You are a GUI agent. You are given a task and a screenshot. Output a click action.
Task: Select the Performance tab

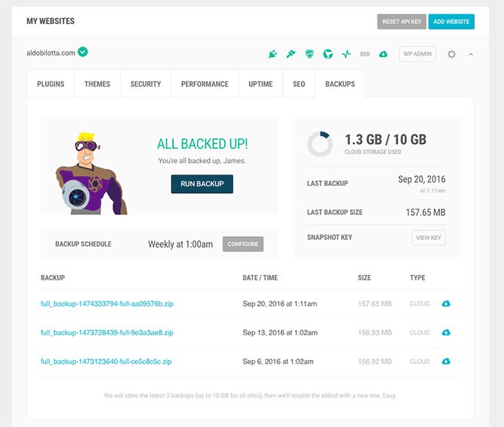[205, 84]
